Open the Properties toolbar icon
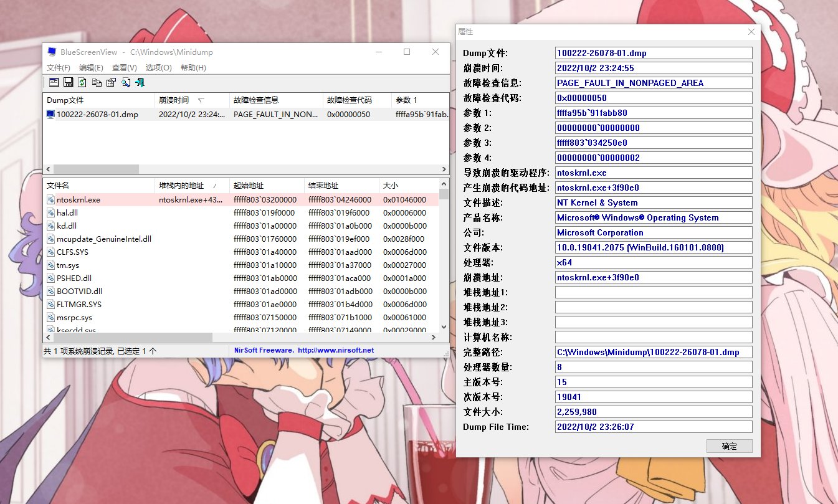838x504 pixels. point(111,82)
